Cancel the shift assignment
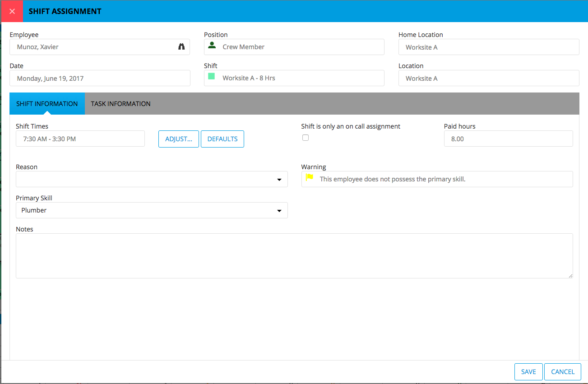This screenshot has width=588, height=384. [x=563, y=372]
